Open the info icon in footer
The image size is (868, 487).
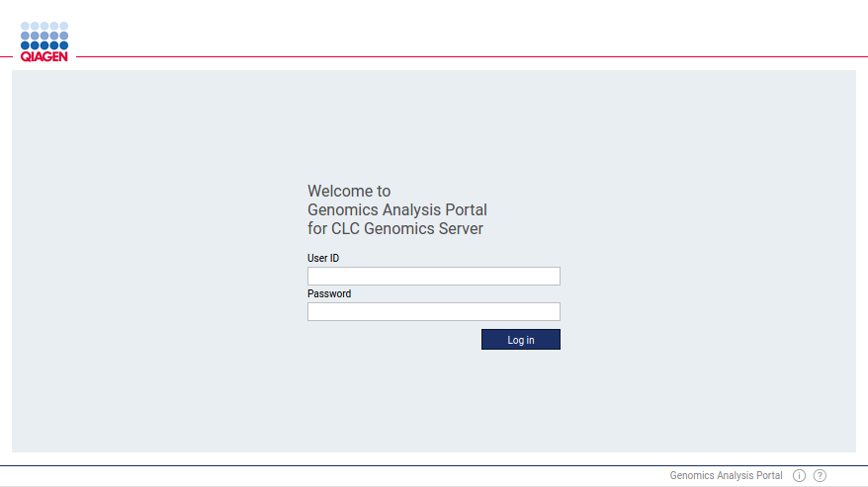coord(799,475)
